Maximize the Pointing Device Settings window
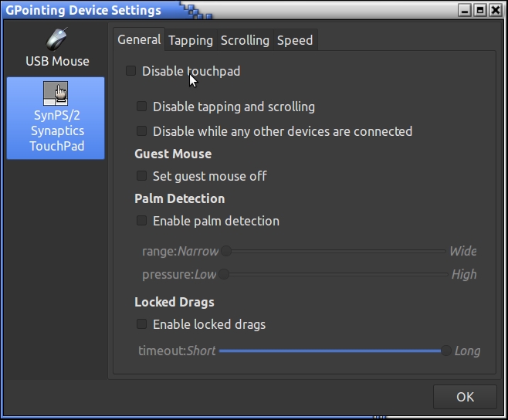The image size is (508, 420). pyautogui.click(x=480, y=10)
